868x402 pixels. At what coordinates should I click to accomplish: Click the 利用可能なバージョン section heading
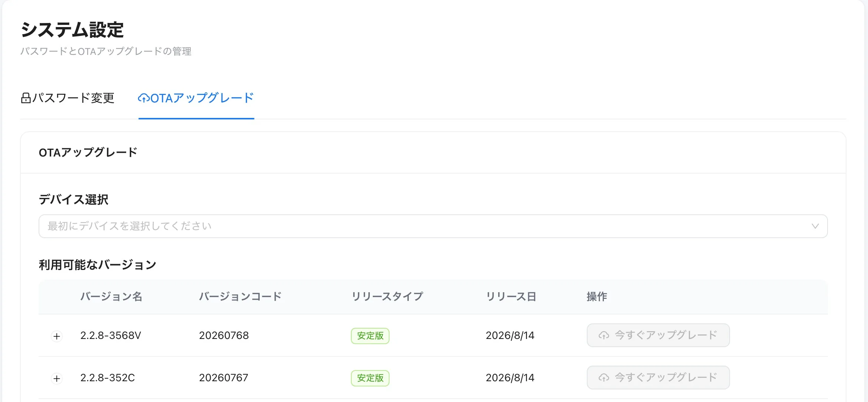pos(98,265)
